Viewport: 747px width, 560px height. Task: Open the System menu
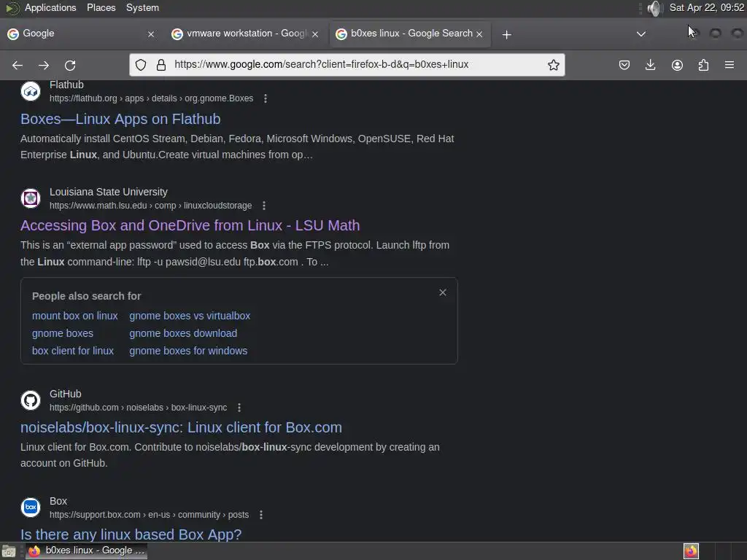pyautogui.click(x=142, y=7)
